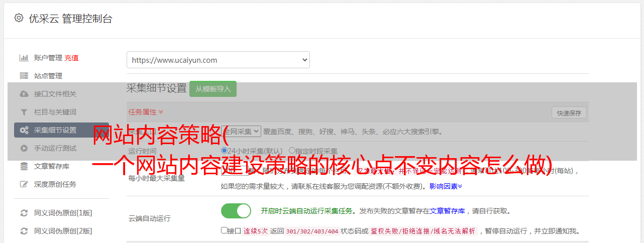Image resolution: width=644 pixels, height=243 pixels.
Task: Collapse the 任务属性 section chevron
Action: coord(161,112)
